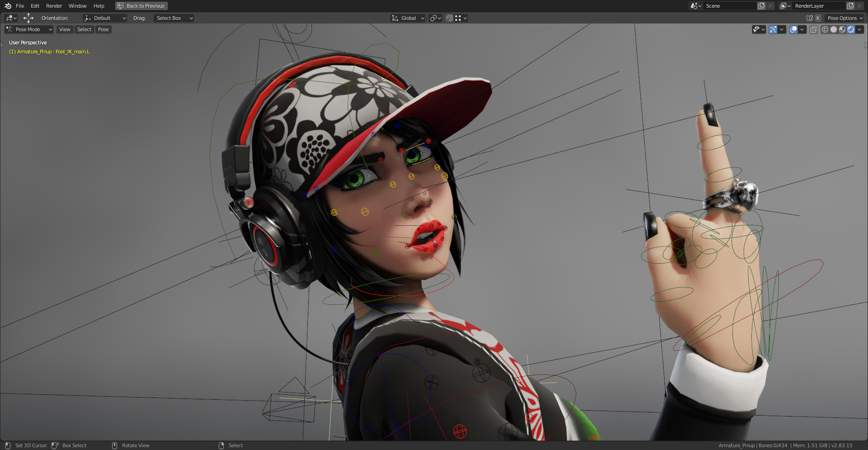Click the view layer browse icon
The width and height of the screenshot is (868, 450).
coord(785,6)
